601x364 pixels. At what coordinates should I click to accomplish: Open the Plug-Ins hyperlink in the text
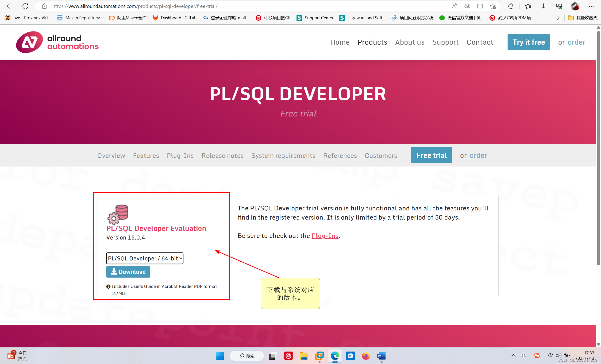[325, 236]
